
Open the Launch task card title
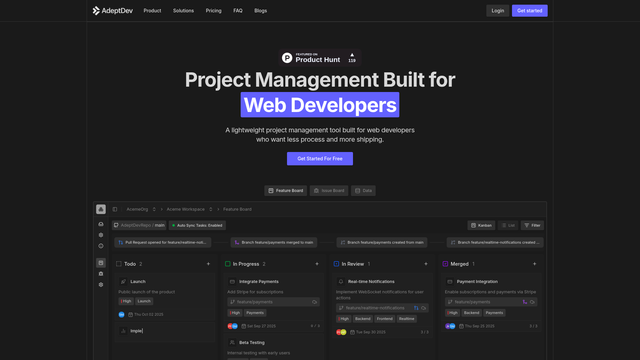138,282
